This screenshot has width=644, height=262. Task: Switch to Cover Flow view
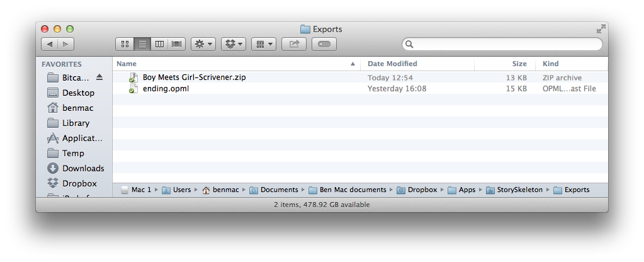coord(177,44)
